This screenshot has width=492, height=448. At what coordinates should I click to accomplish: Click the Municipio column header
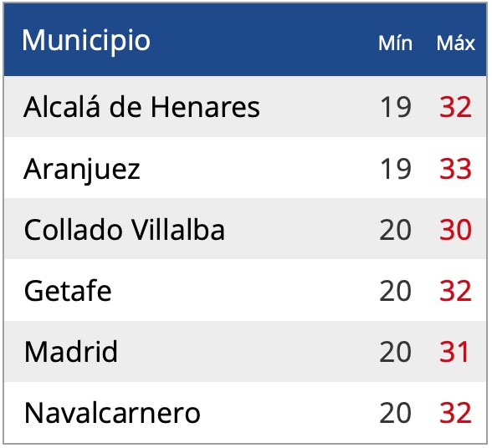[86, 41]
